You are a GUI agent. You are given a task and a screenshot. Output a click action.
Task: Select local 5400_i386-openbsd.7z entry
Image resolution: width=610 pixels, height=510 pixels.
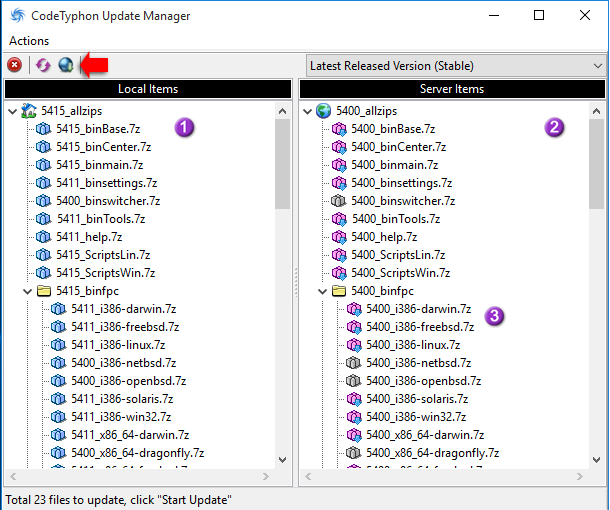pyautogui.click(x=128, y=381)
